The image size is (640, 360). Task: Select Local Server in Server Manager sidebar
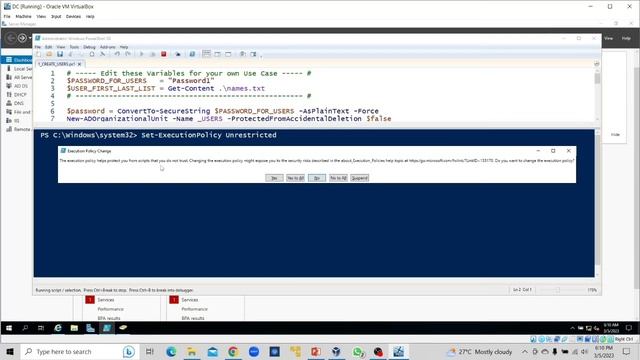(x=18, y=69)
